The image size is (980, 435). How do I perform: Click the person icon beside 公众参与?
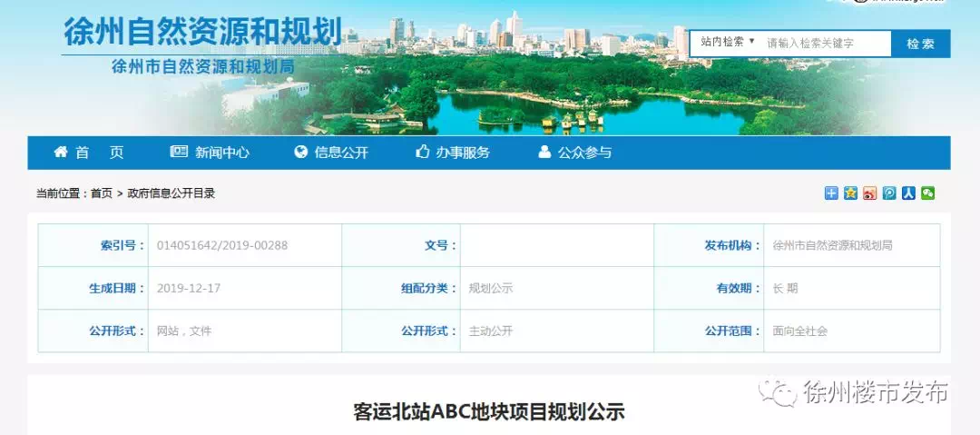[544, 152]
